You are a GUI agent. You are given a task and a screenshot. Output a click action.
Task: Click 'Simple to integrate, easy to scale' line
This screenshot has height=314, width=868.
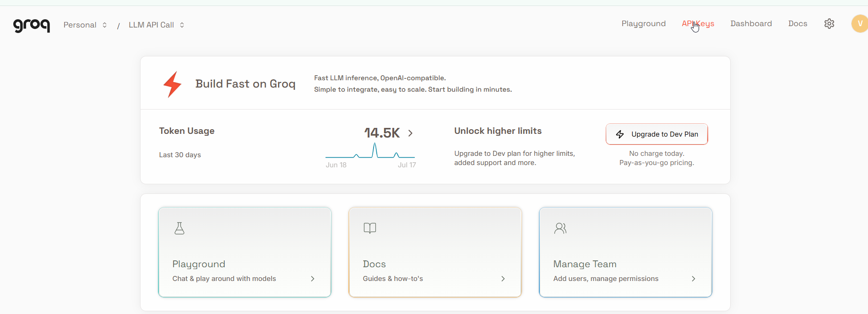(413, 89)
